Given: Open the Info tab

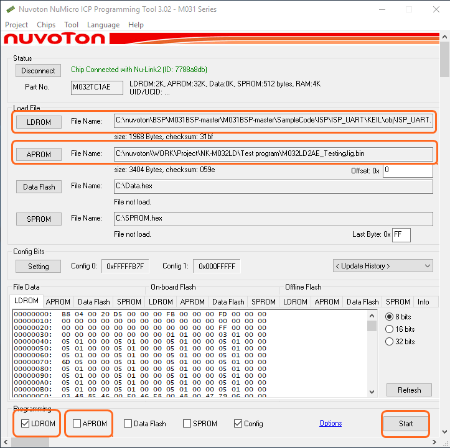Looking at the screenshot, I should click(423, 302).
